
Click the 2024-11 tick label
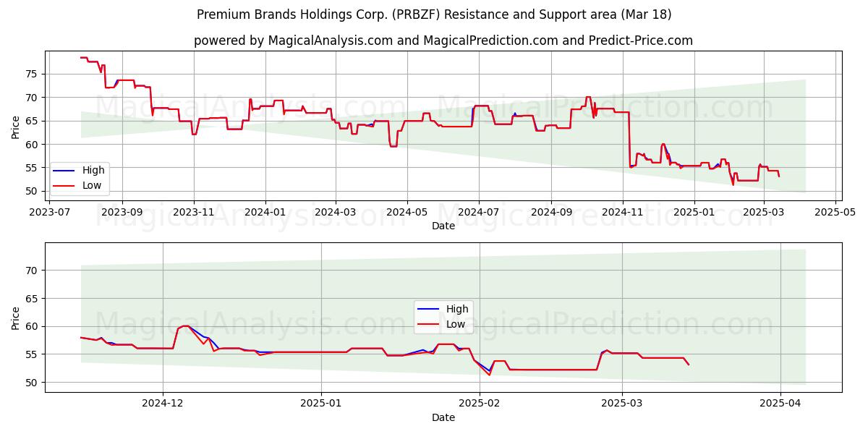pos(623,212)
